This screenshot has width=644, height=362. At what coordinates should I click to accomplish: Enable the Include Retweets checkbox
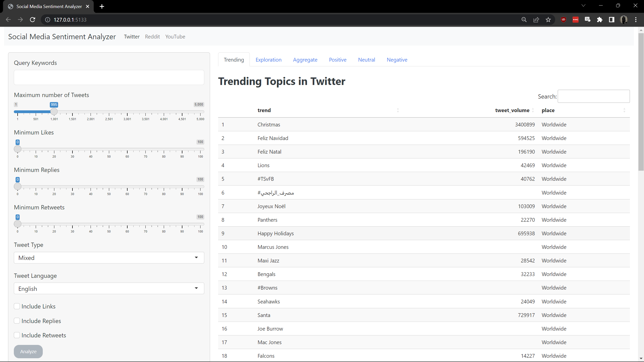pos(17,335)
